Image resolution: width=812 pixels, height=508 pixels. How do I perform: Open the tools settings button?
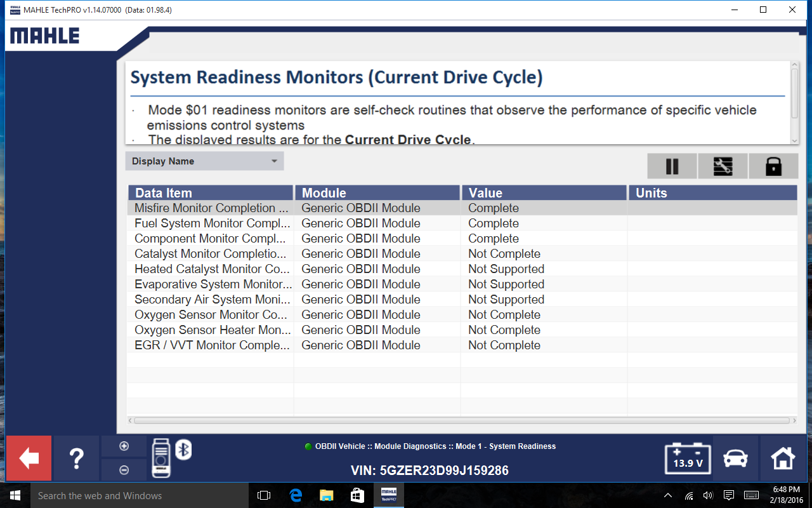point(723,166)
